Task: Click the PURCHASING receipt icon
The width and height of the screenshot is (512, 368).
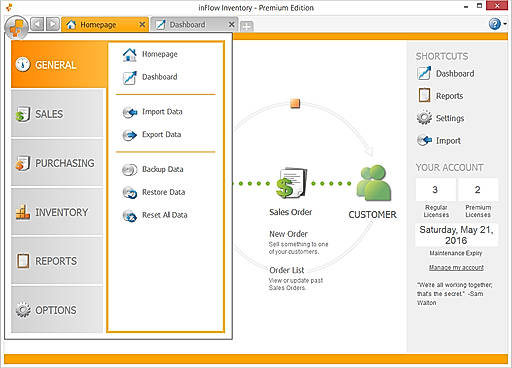Action: point(23,163)
